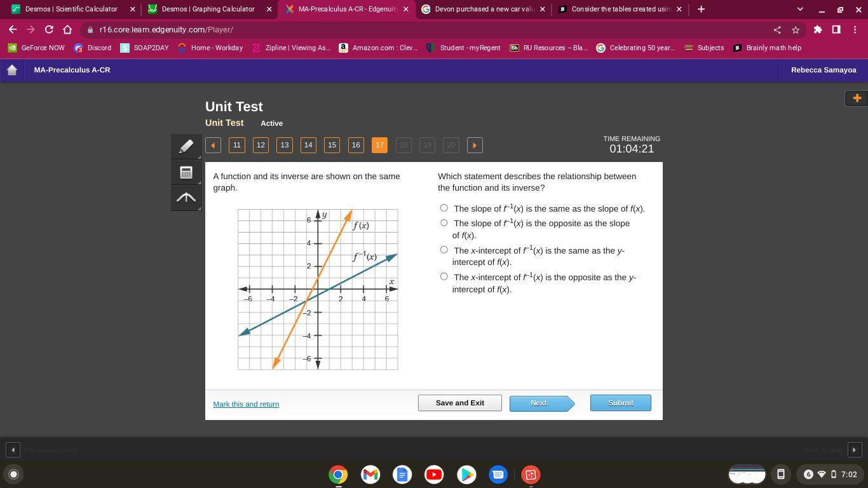Jump to question 13

[285, 145]
